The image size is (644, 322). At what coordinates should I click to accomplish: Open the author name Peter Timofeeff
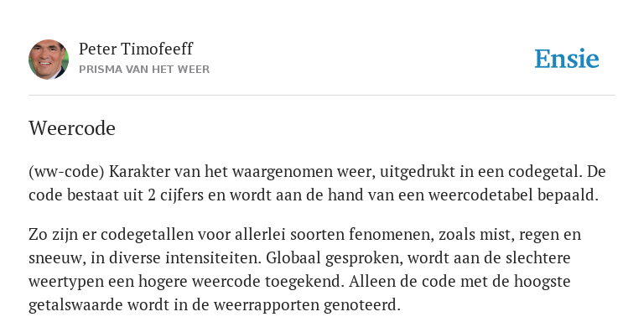[x=136, y=49]
